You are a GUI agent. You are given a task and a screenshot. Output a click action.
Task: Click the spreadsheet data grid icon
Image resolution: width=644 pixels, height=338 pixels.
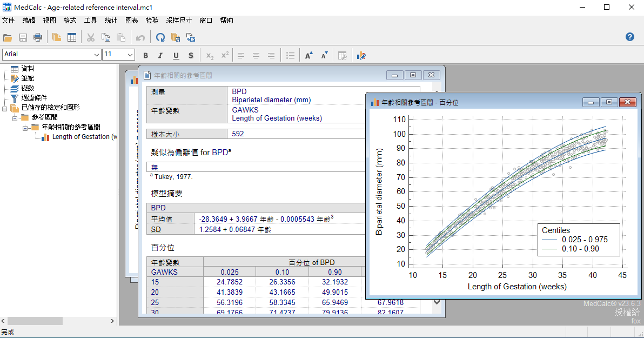pos(72,38)
